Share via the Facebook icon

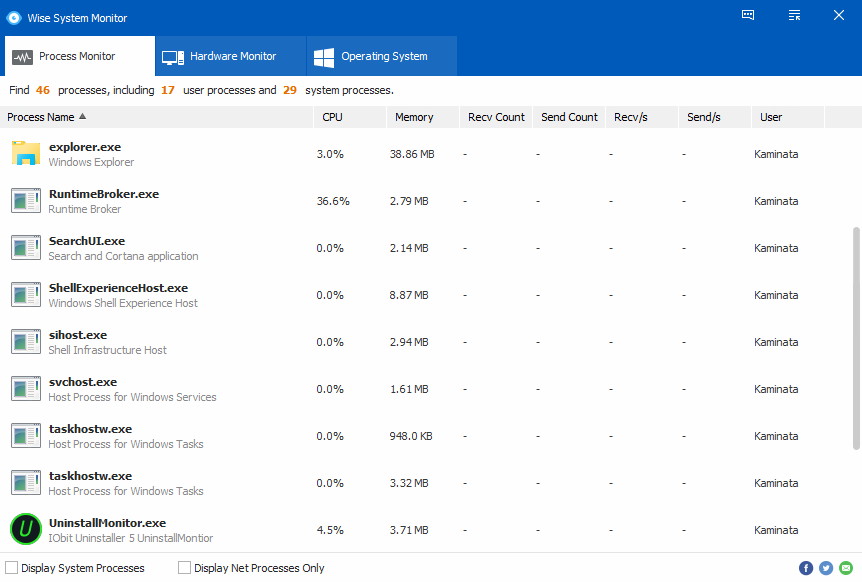806,568
